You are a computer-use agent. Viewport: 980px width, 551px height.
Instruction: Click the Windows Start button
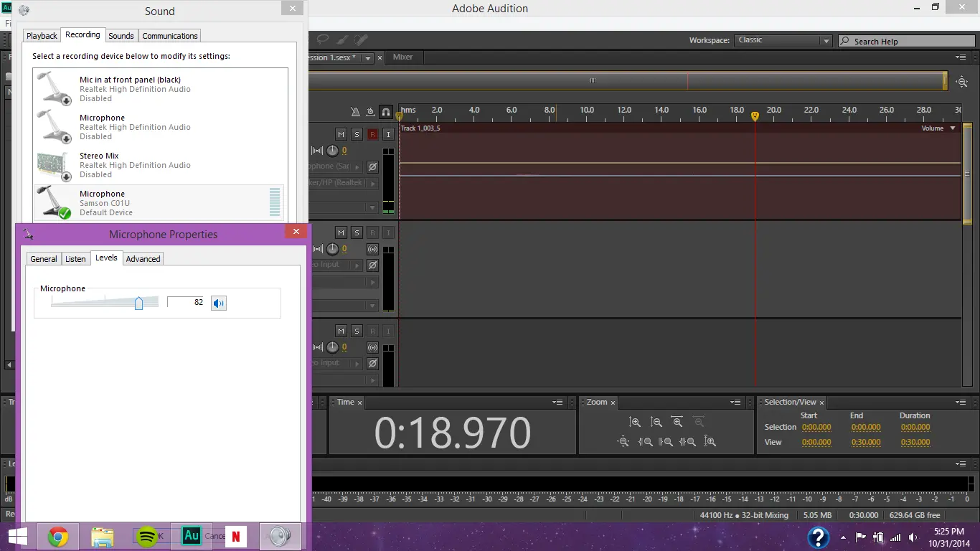(x=18, y=536)
